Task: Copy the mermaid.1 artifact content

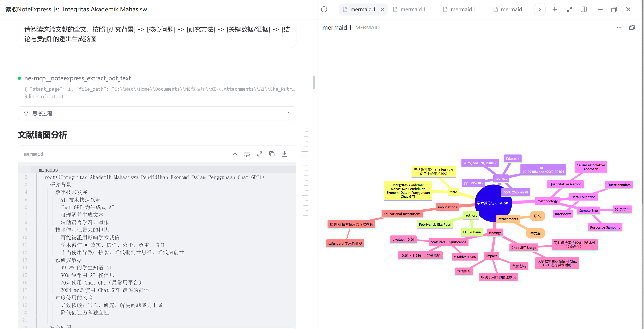Action: point(632,28)
